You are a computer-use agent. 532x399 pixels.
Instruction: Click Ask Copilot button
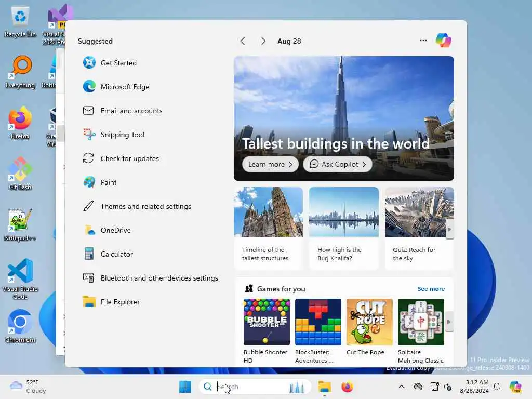coord(338,164)
